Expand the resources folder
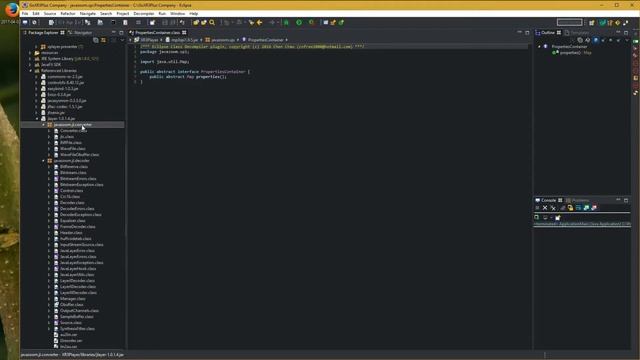This screenshot has width=640, height=360. [31, 53]
